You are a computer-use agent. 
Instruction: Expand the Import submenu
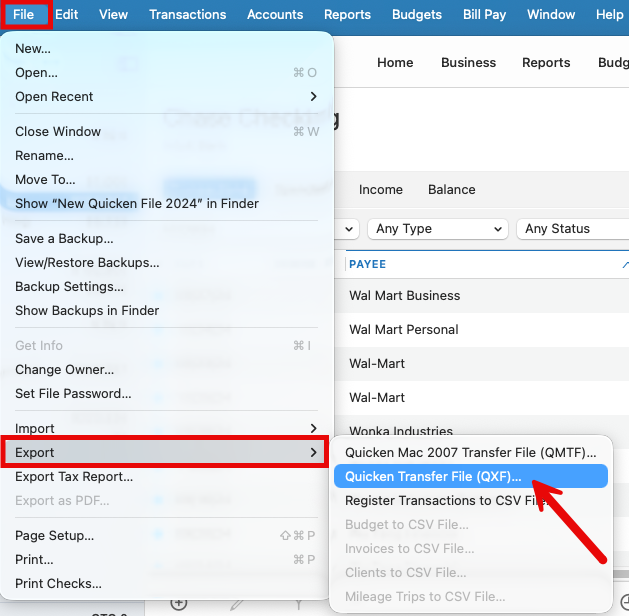click(x=166, y=429)
